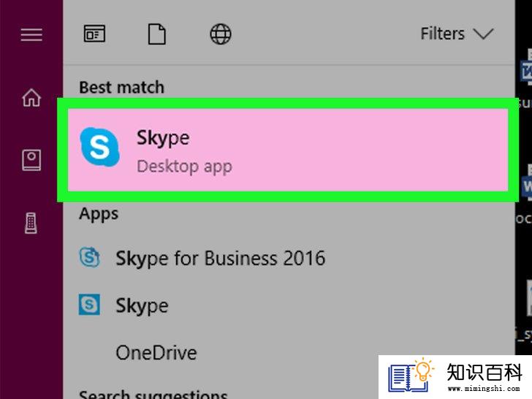Go to Home in the left sidebar

click(x=31, y=97)
